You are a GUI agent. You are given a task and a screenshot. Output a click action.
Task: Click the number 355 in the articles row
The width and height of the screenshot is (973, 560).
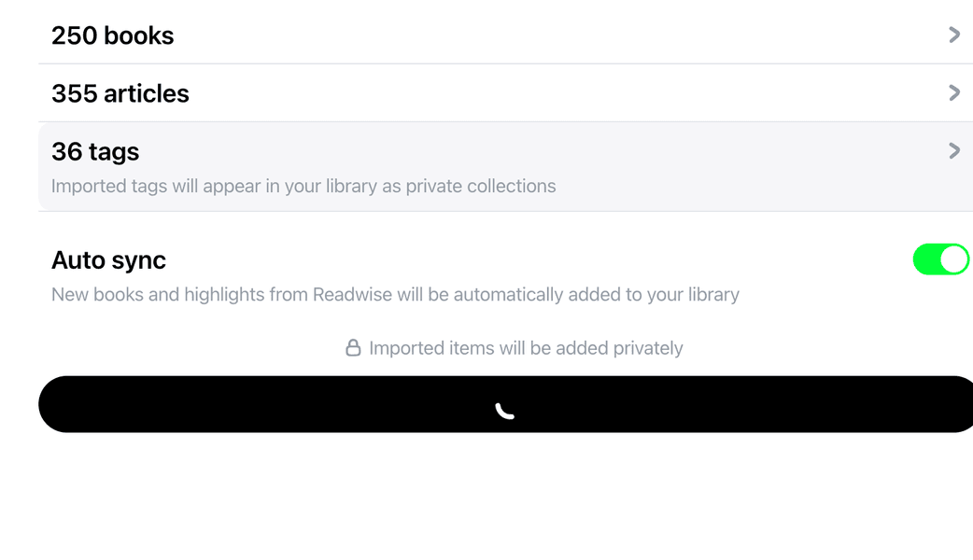pyautogui.click(x=75, y=93)
